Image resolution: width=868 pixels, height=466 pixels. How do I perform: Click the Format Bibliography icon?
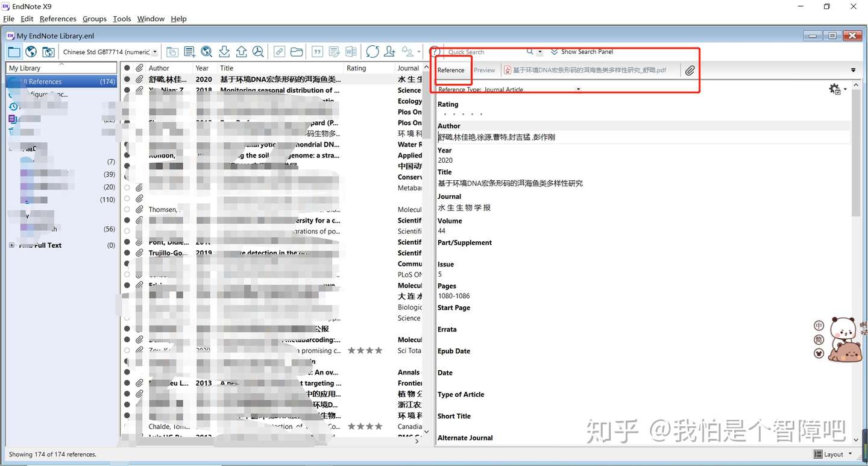(335, 52)
